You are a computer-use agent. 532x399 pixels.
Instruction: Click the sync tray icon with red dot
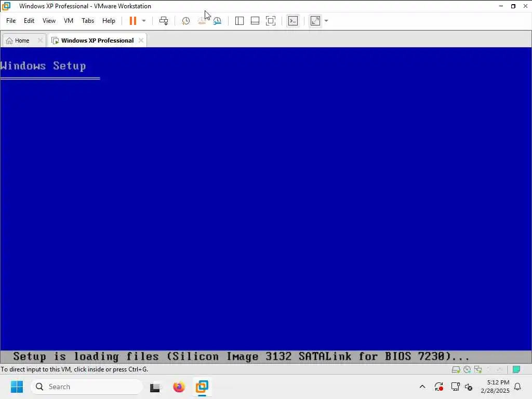click(x=438, y=387)
